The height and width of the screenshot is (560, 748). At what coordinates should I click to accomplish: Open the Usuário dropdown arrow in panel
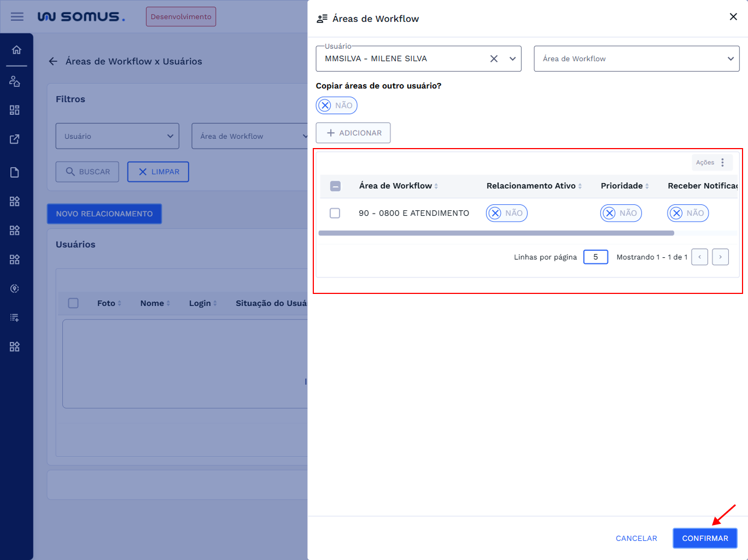(x=512, y=58)
